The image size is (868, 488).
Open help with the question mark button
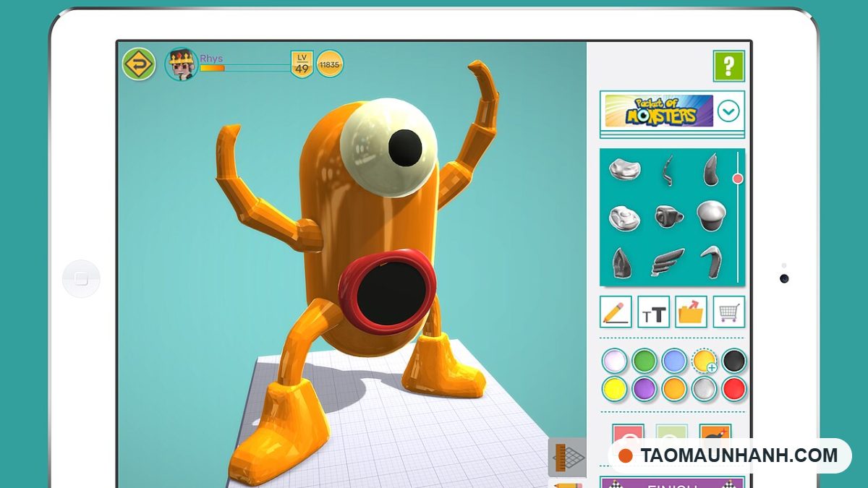(x=728, y=66)
